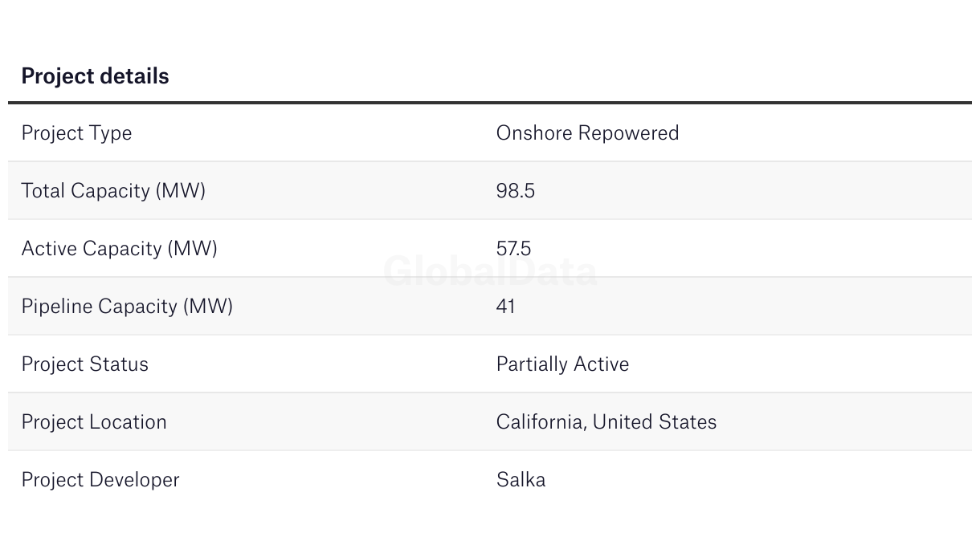
Task: Select the Active Capacity (MW) label
Action: [x=119, y=249]
